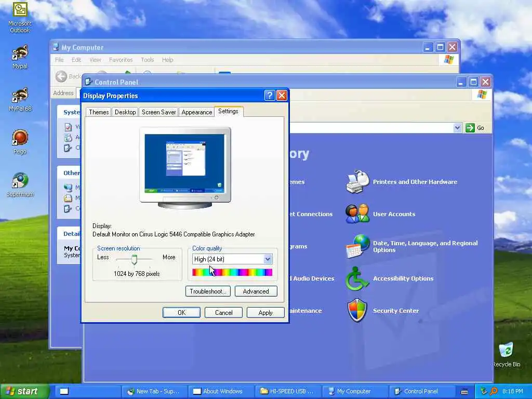This screenshot has height=399, width=532.
Task: Click Cancel in Display Properties
Action: (x=223, y=312)
